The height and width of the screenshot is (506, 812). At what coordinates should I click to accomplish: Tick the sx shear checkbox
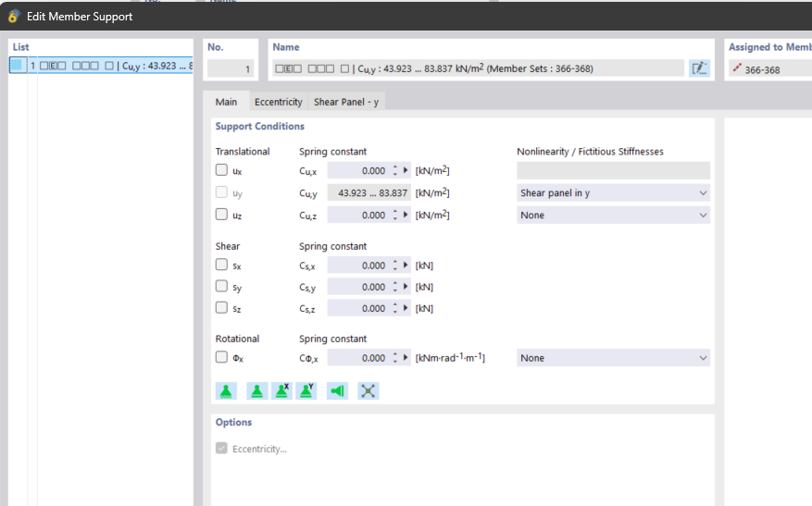pos(222,265)
